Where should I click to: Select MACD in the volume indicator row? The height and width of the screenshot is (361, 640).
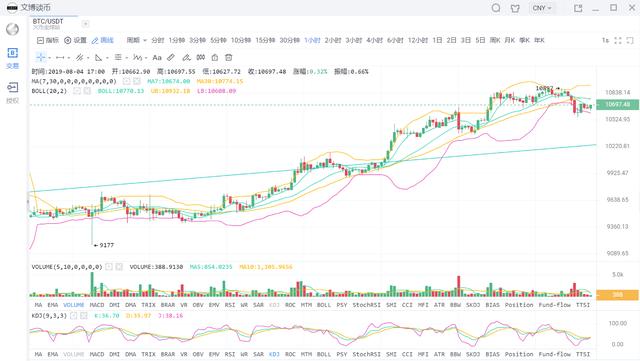click(97, 305)
